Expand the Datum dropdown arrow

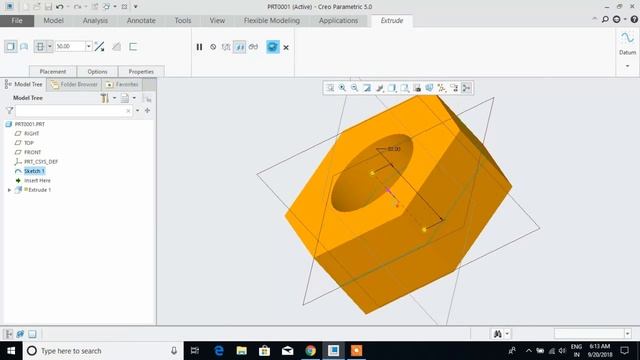pos(627,66)
